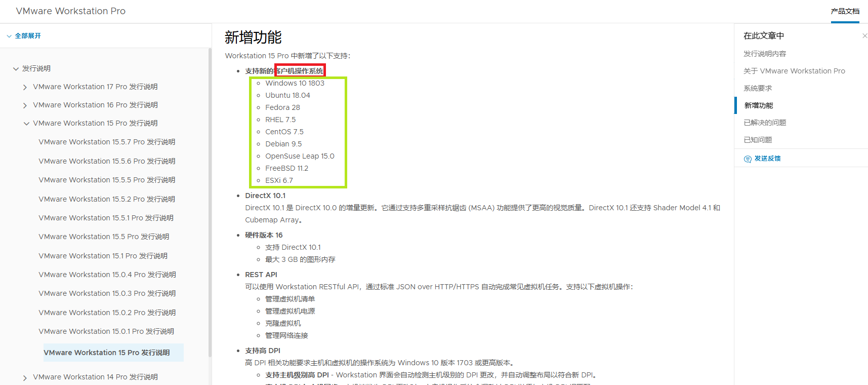Click the REST API bullet heading
The image size is (868, 385).
261,275
